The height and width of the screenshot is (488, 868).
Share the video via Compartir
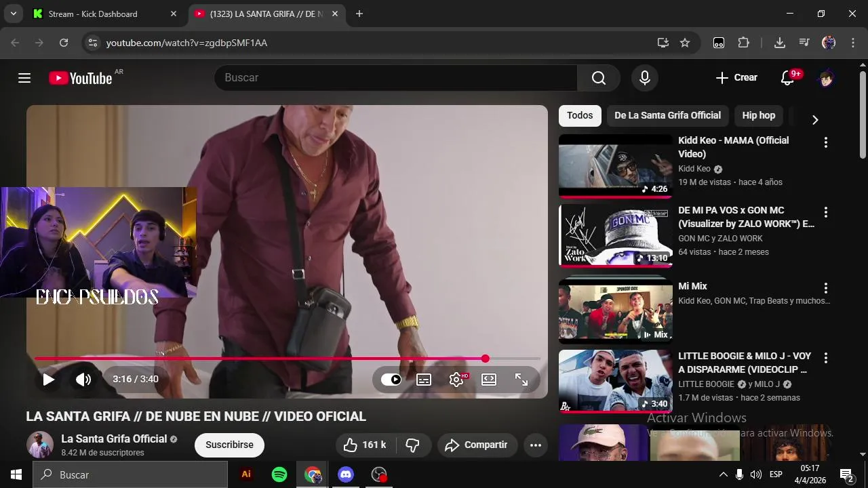point(477,445)
